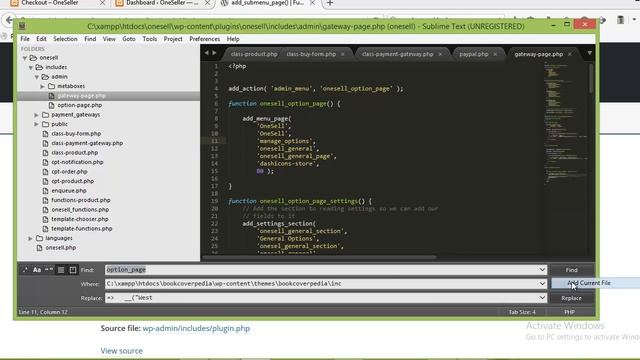This screenshot has width=640, height=360.
Task: Toggle case sensitive search option
Action: click(x=37, y=270)
